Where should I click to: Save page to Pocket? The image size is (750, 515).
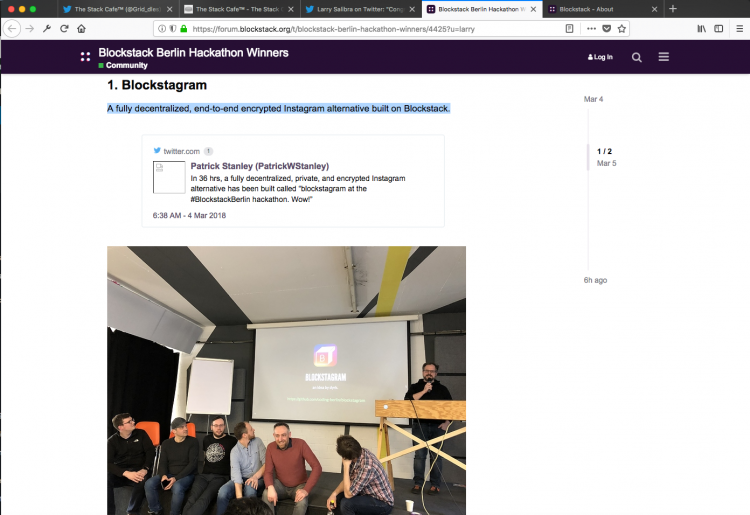tap(607, 29)
